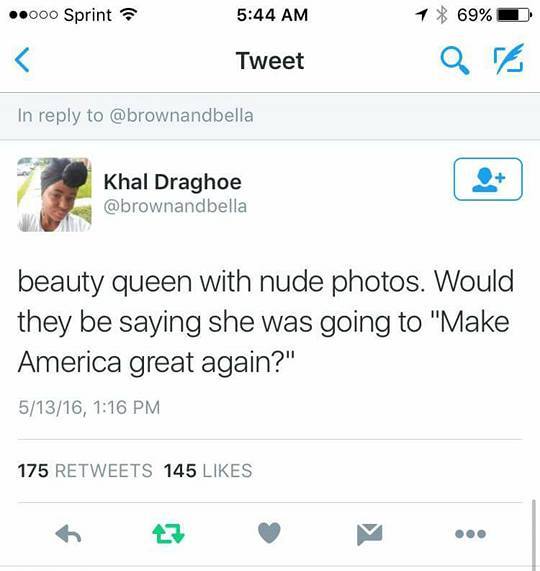
Task: Follow Khal Draghoe with add-user button
Action: coord(488,179)
